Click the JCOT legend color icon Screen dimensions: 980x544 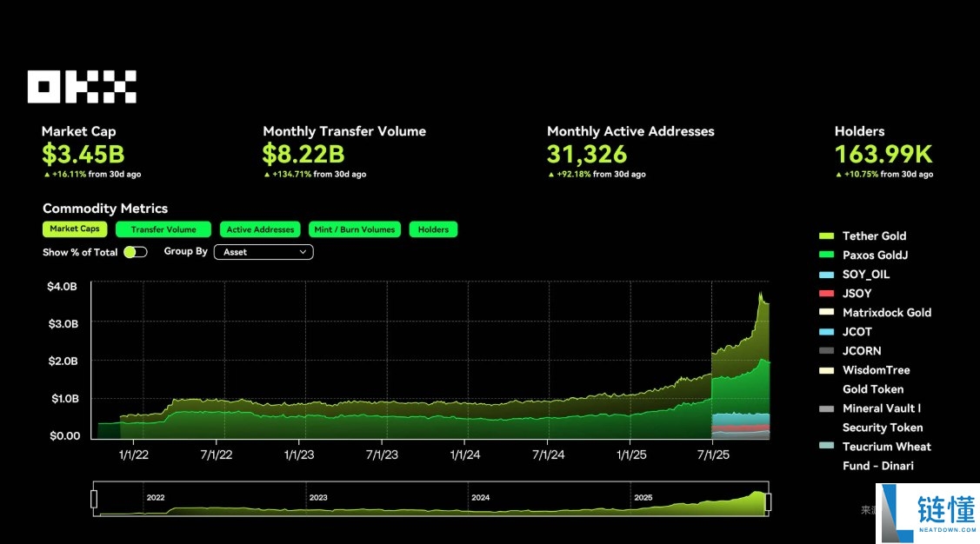coord(826,332)
